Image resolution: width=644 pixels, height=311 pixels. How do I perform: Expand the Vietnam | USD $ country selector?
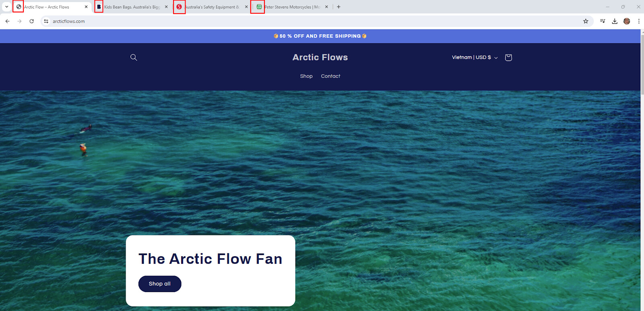pos(475,58)
